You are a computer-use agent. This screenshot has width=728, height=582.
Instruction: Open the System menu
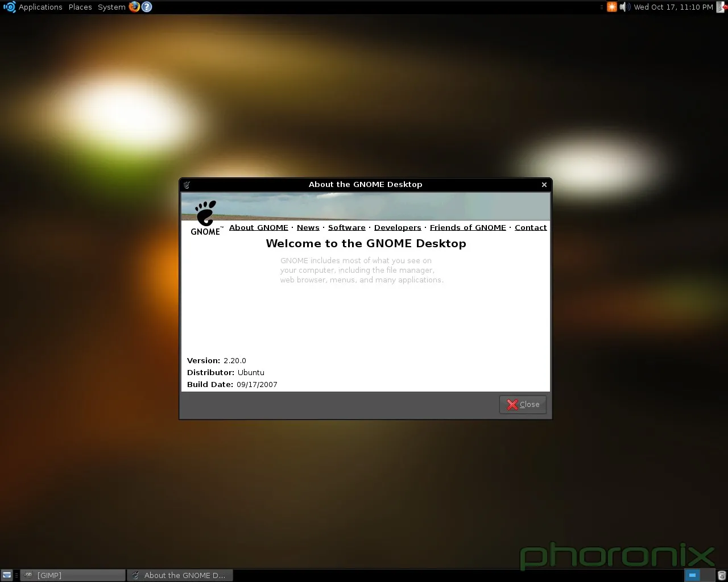tap(111, 7)
